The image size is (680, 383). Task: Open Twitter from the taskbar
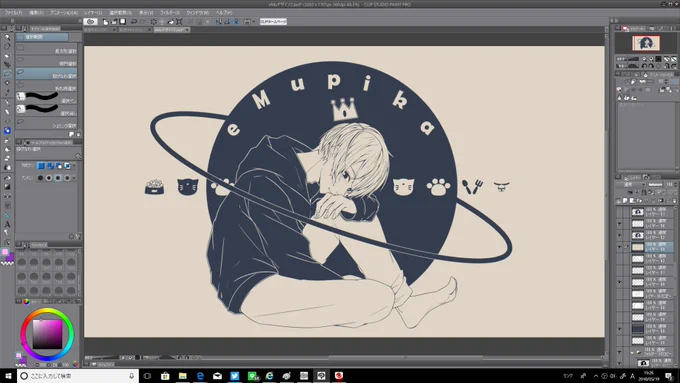click(235, 376)
